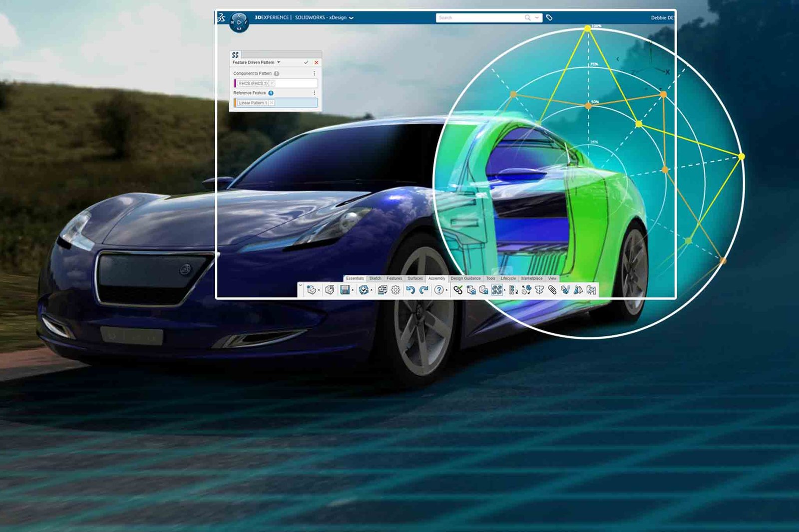This screenshot has width=799, height=532.
Task: Switch to the Features tab
Action: tap(394, 278)
